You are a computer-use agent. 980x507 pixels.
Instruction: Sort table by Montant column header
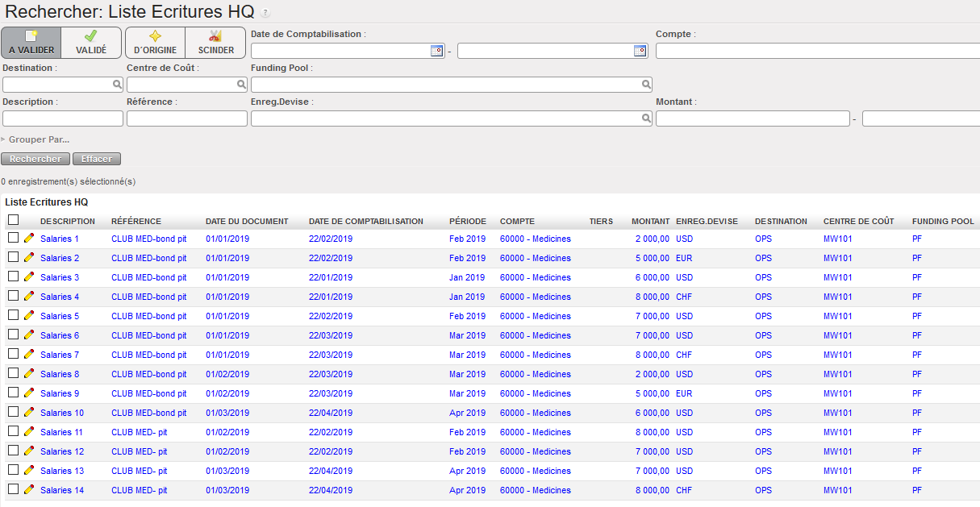[x=650, y=221]
